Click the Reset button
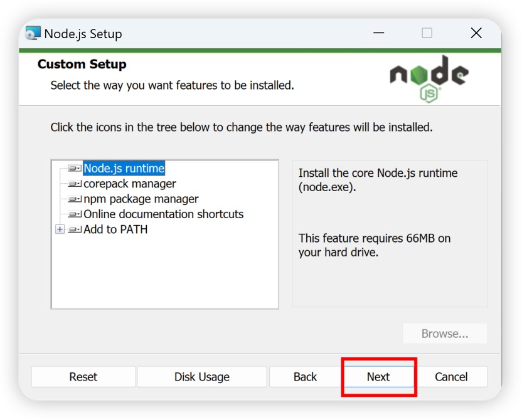 [x=83, y=377]
